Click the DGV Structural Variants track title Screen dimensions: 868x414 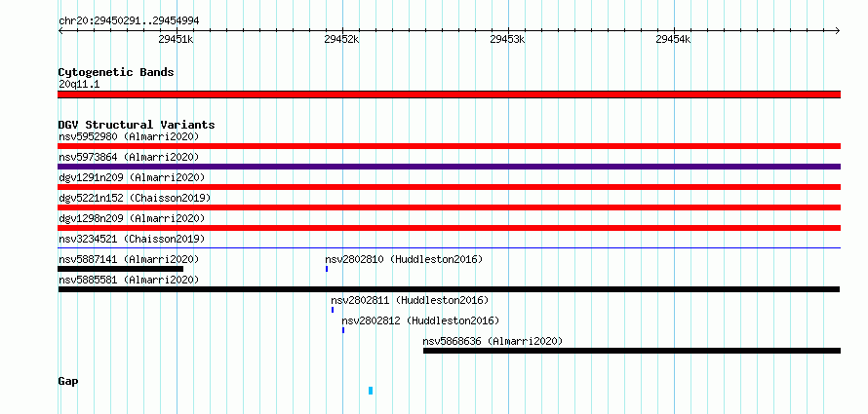point(137,125)
